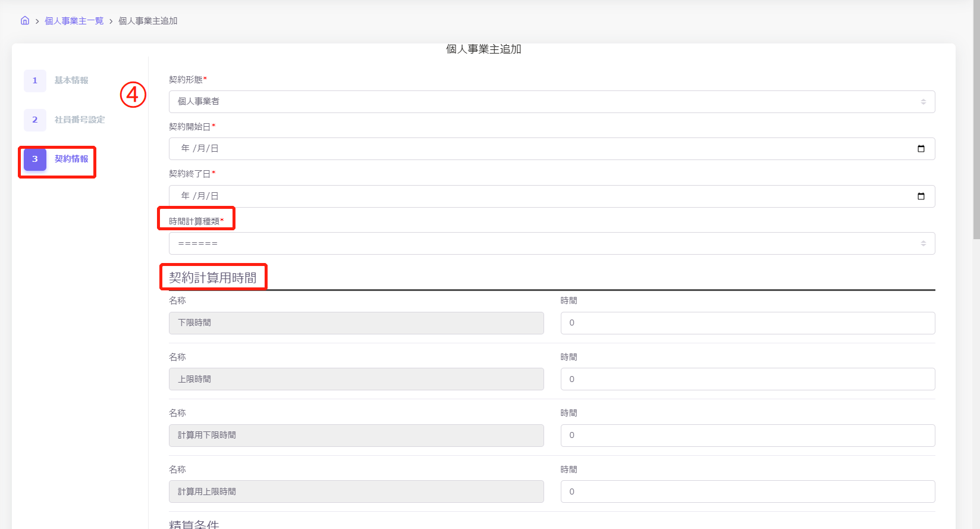This screenshot has height=529, width=980.
Task: Expand the 時間計算種類 dropdown
Action: tap(551, 243)
